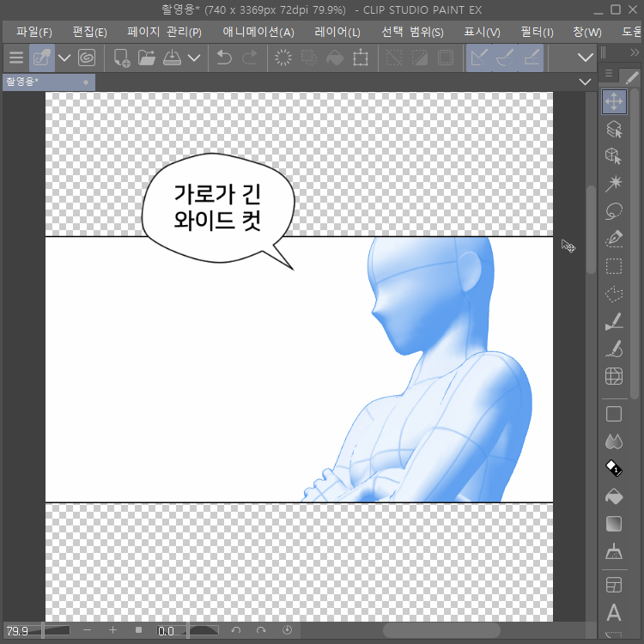Click the fill bucket command icon
Image resolution: width=644 pixels, height=644 pixels.
335,58
